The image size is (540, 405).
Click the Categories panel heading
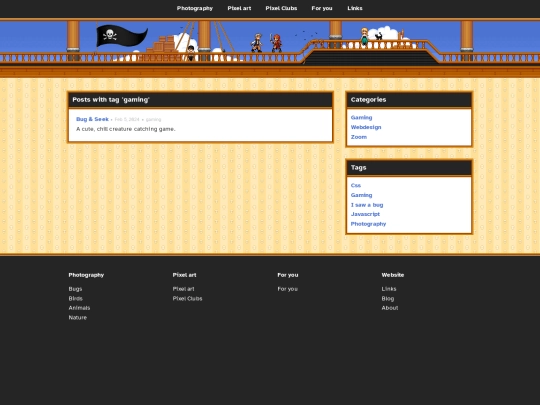pos(368,100)
